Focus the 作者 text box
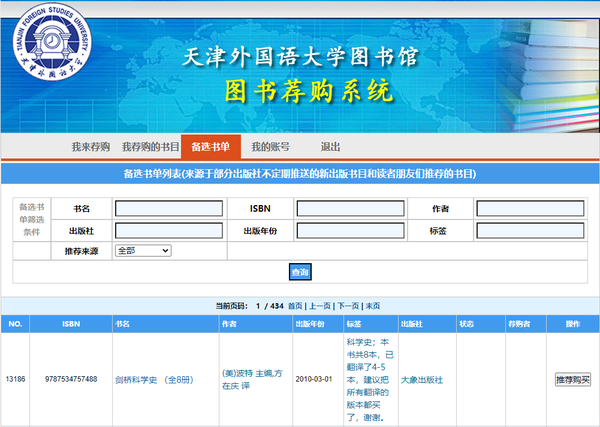The image size is (600, 427). 529,209
